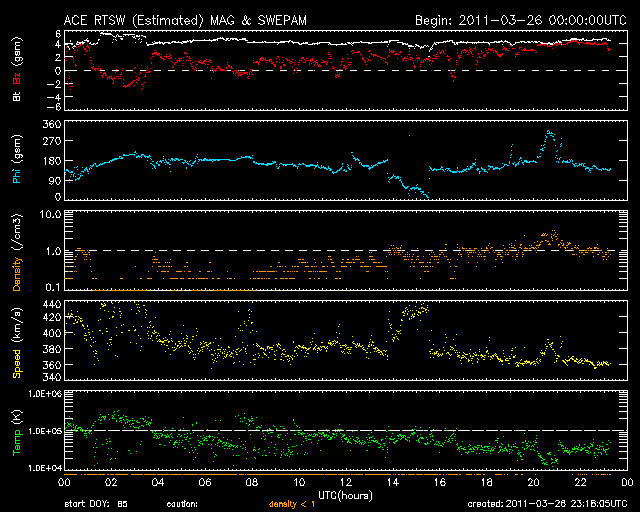
Task: Click the orange 'Density (/cm3)' axis label
Action: [16, 252]
